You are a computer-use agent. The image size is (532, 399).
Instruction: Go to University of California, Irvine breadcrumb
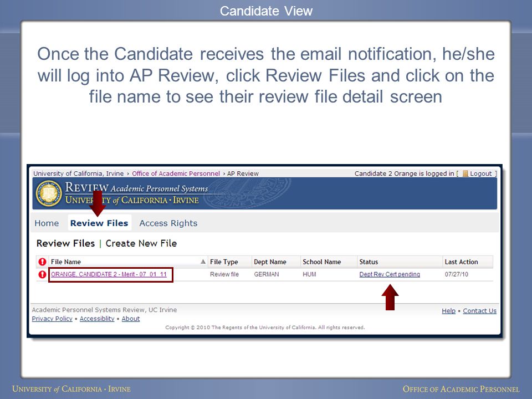coord(78,173)
